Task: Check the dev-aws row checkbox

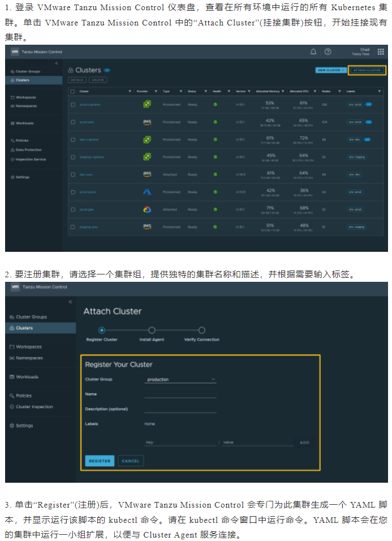Action: pos(73,174)
